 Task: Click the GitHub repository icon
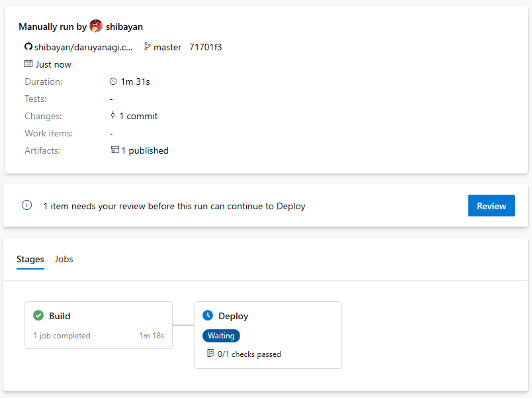click(28, 47)
